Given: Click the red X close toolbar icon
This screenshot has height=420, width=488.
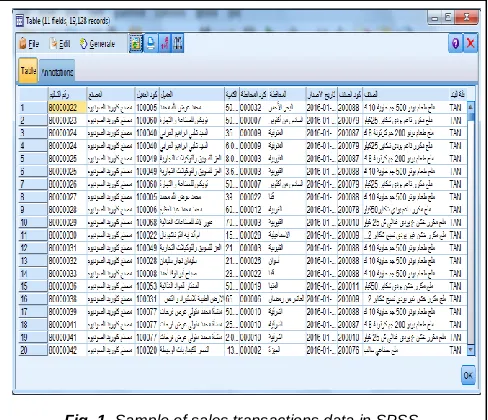Looking at the screenshot, I should [x=470, y=43].
